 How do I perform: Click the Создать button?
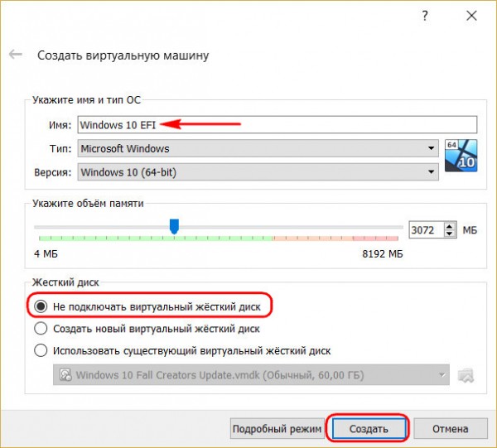(369, 429)
